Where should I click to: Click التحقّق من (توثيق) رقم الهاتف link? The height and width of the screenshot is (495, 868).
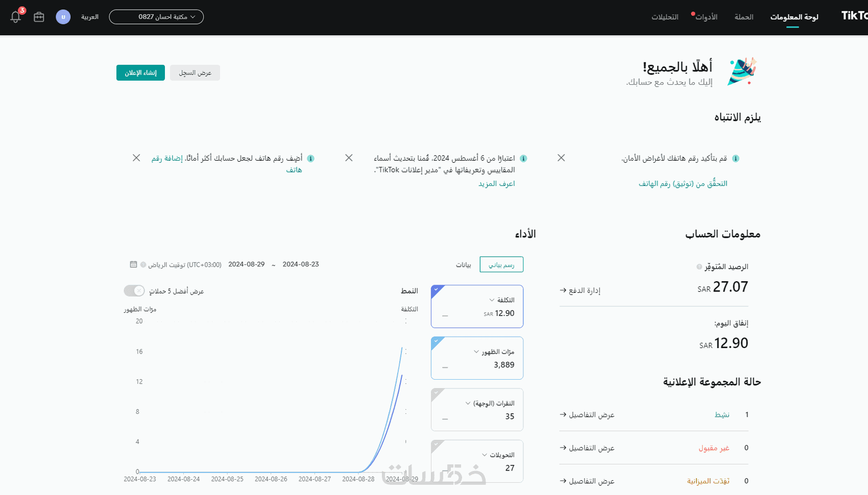[x=683, y=183]
